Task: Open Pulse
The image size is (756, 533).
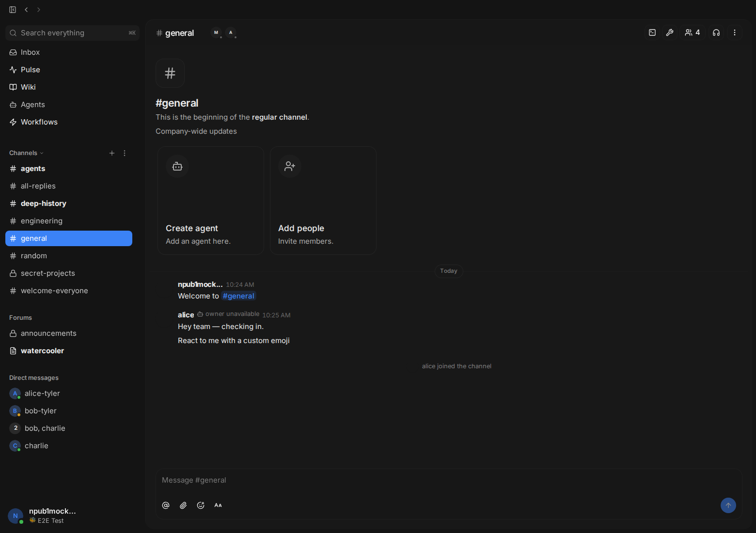Action: tap(69, 70)
